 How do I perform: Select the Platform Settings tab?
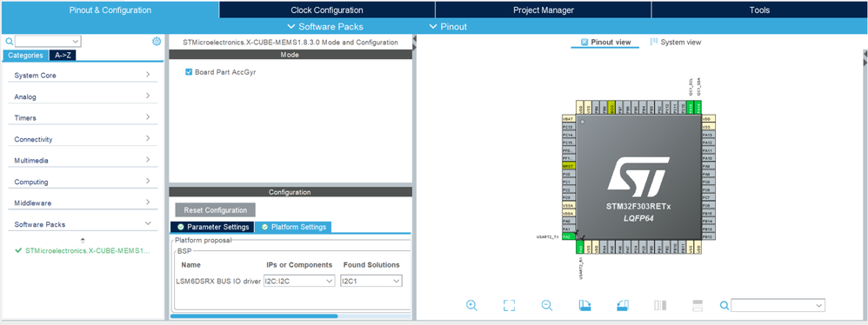293,227
